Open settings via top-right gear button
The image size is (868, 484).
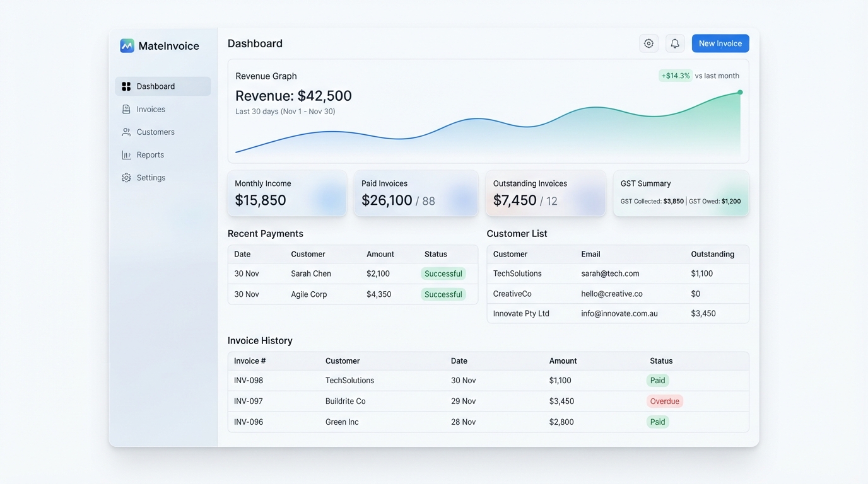pyautogui.click(x=648, y=43)
